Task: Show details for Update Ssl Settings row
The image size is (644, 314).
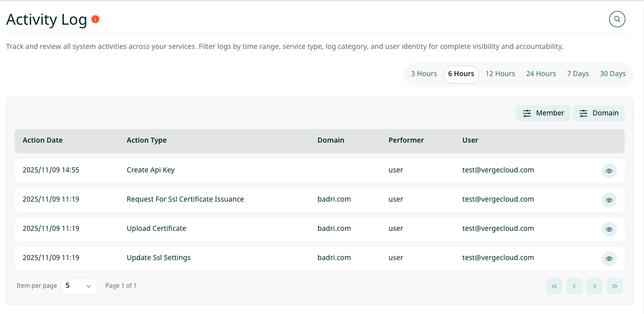Action: (x=609, y=259)
